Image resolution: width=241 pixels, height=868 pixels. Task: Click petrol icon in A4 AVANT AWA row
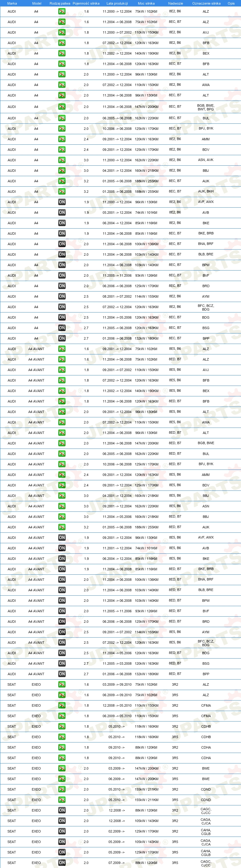62,422
